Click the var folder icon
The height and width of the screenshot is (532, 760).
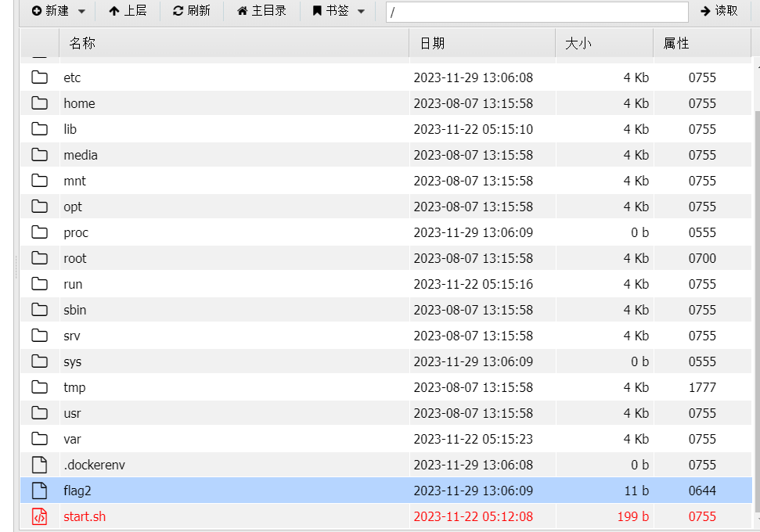coord(39,439)
